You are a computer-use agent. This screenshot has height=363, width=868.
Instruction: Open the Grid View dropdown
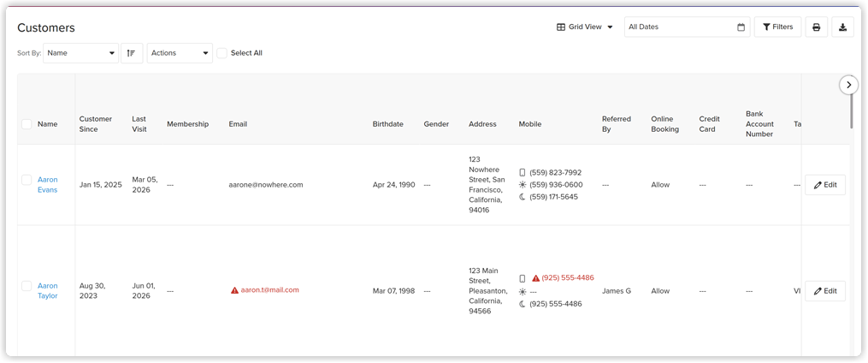coord(585,27)
